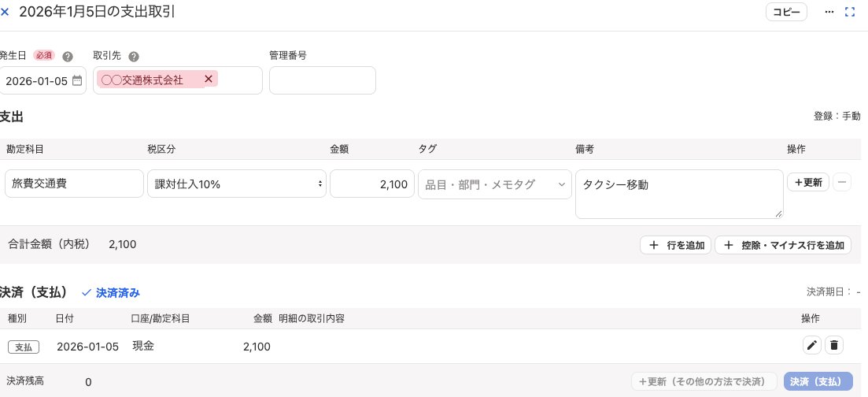Click the 合計金額（内税） label
This screenshot has width=868, height=397.
(49, 244)
